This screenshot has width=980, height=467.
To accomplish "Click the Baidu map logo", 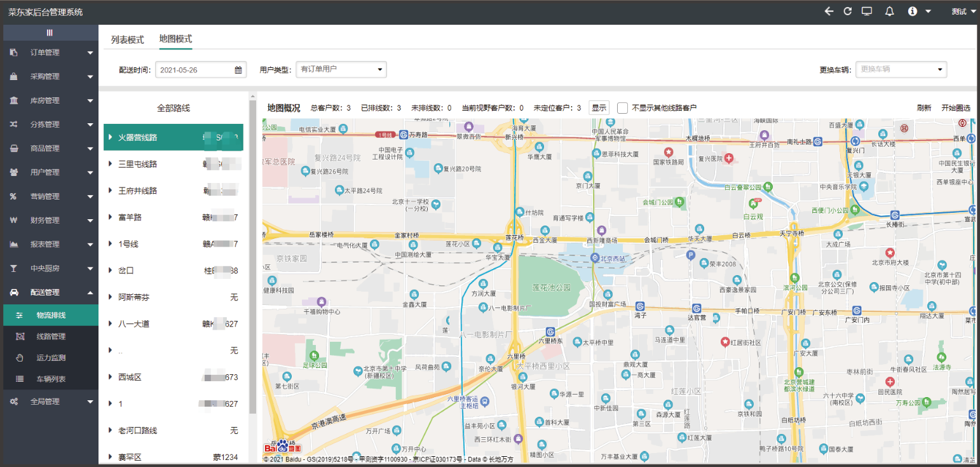I will [x=282, y=445].
